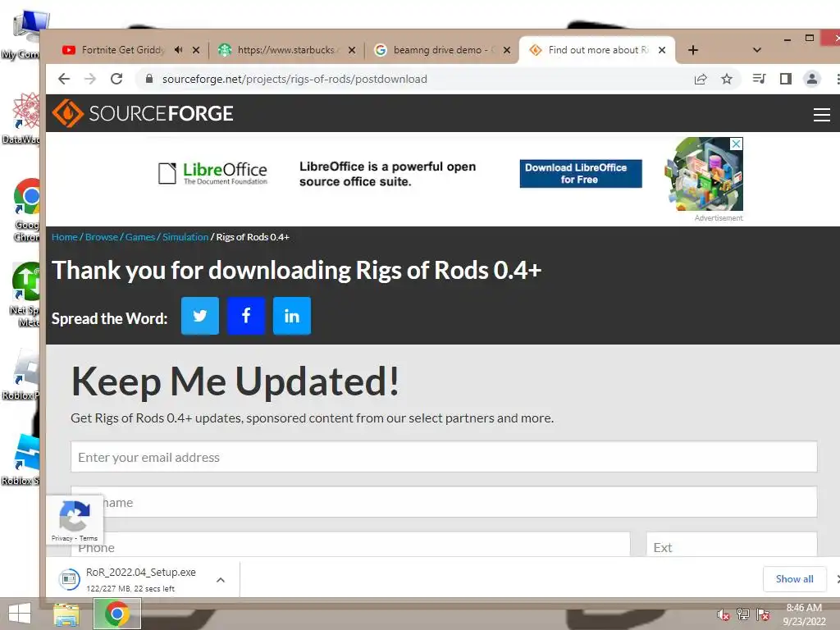Image resolution: width=840 pixels, height=630 pixels.
Task: Click the padlock site info icon
Action: point(149,79)
